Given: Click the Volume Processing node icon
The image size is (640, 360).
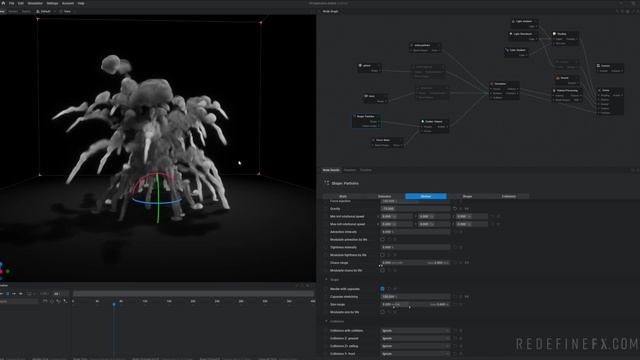Looking at the screenshot, I should 554,90.
